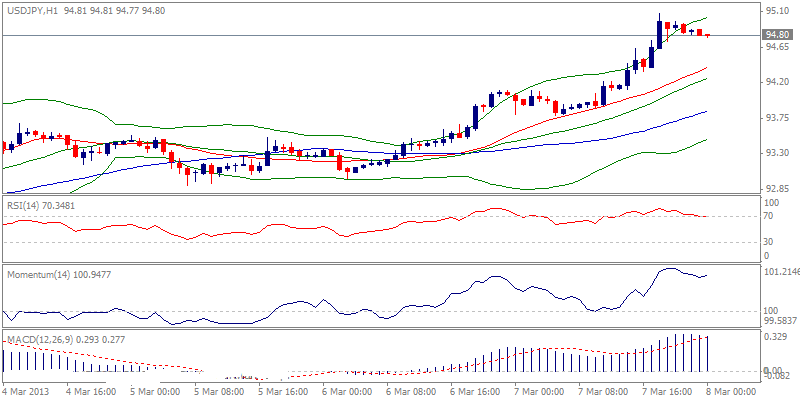This screenshot has width=800, height=400.
Task: Click the 101.2146 Momentum scale value
Action: [x=780, y=271]
